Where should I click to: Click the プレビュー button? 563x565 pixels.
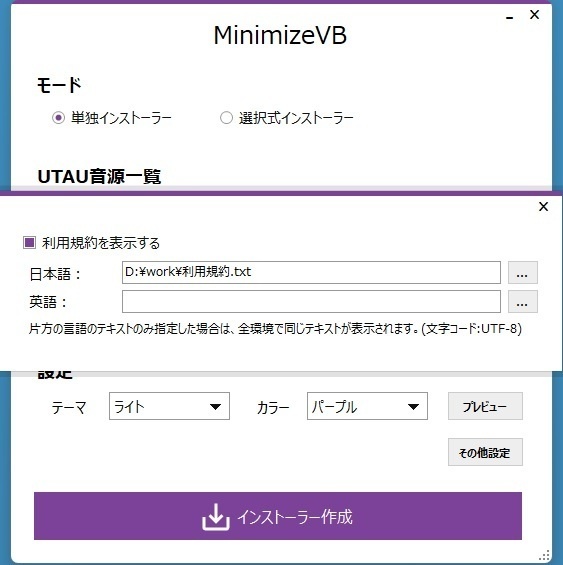tap(485, 406)
